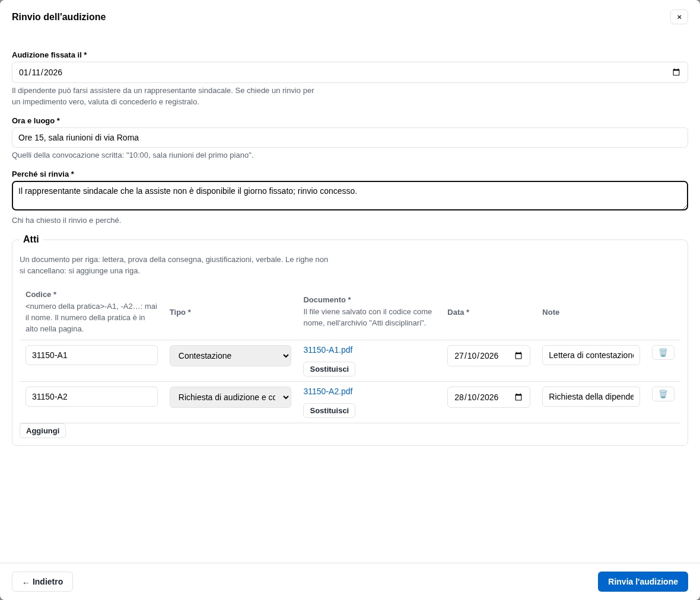The image size is (700, 600).
Task: Grab the resize handle of the Perché si rinvia textarea
Action: pyautogui.click(x=683, y=206)
